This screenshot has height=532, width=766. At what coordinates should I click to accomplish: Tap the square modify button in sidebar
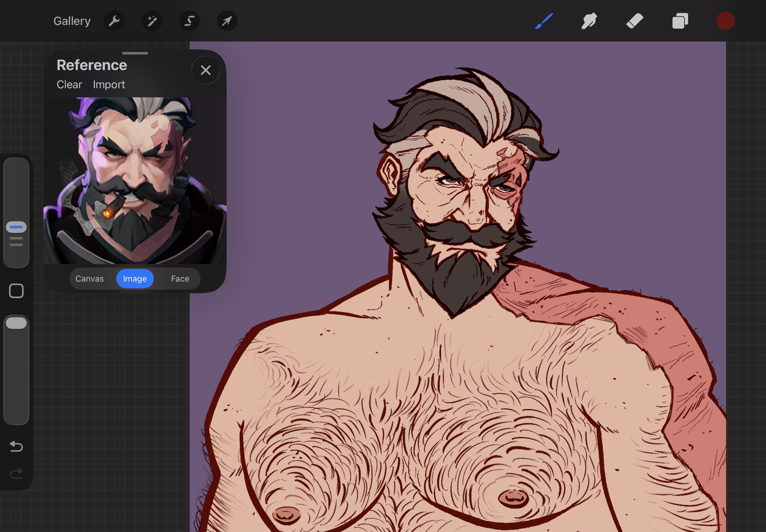16,291
